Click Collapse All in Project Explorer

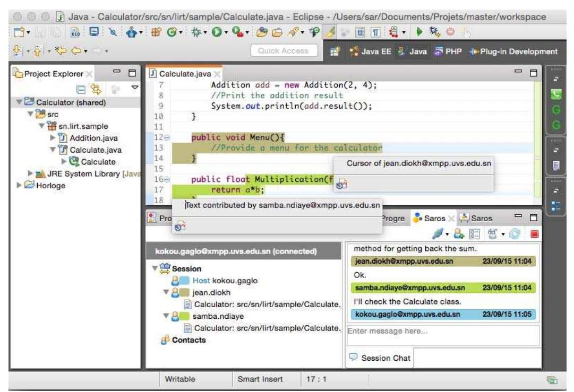pos(81,89)
